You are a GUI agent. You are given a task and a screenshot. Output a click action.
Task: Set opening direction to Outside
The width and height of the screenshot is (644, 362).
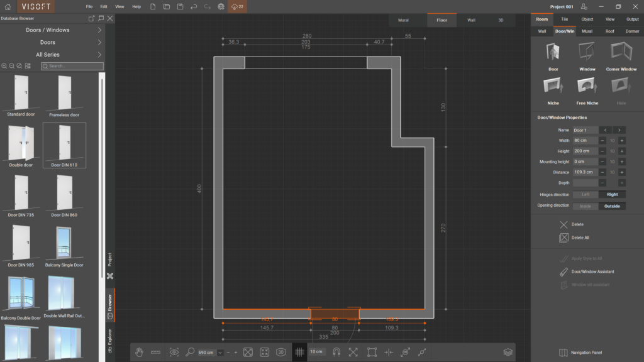click(613, 206)
